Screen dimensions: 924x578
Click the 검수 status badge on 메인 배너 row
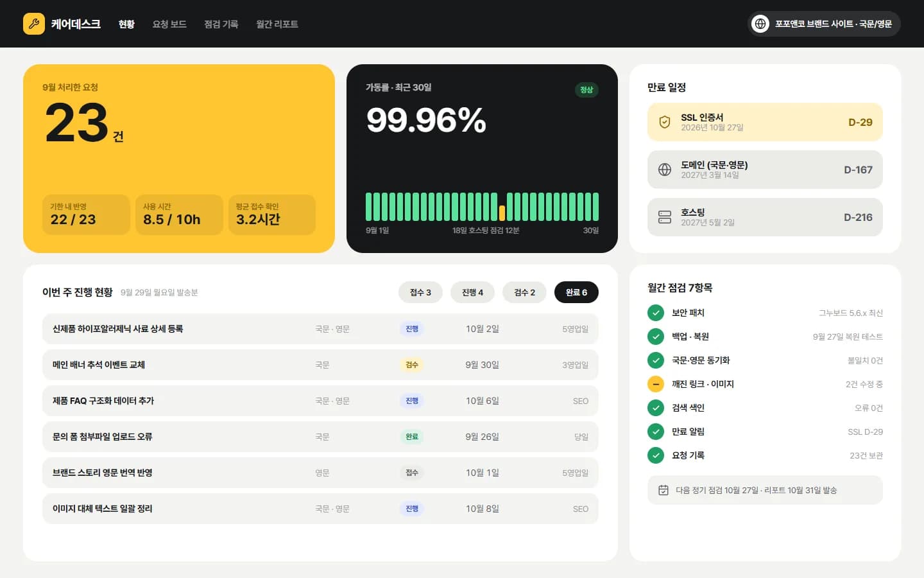click(x=412, y=365)
